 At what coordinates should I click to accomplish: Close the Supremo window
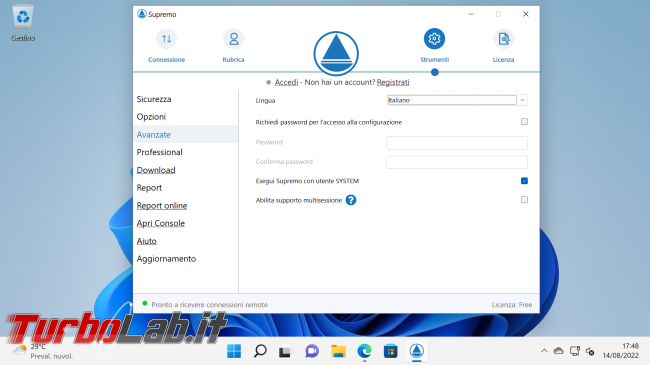tap(526, 14)
